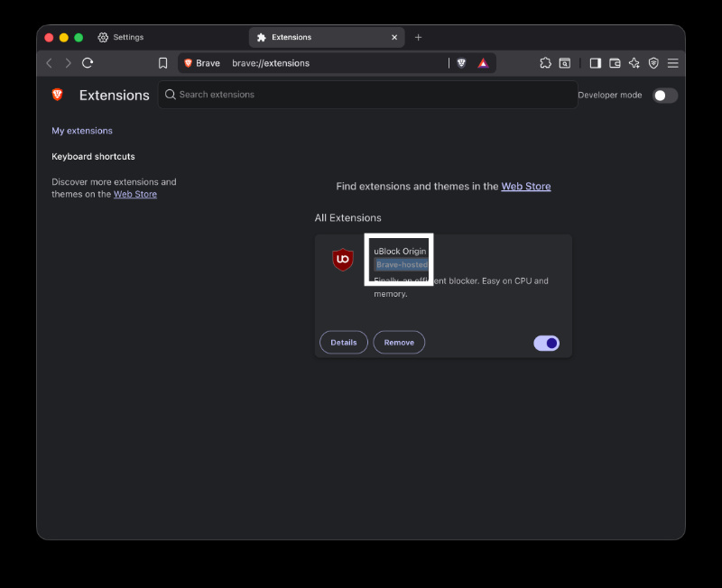Focus the Search extensions field
The height and width of the screenshot is (588, 722).
point(368,95)
